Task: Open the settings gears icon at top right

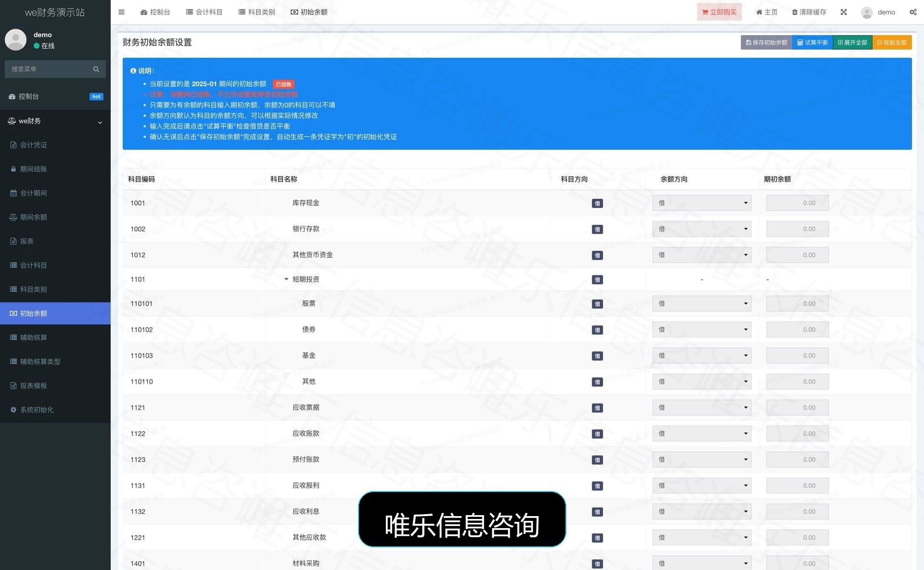Action: tap(913, 12)
